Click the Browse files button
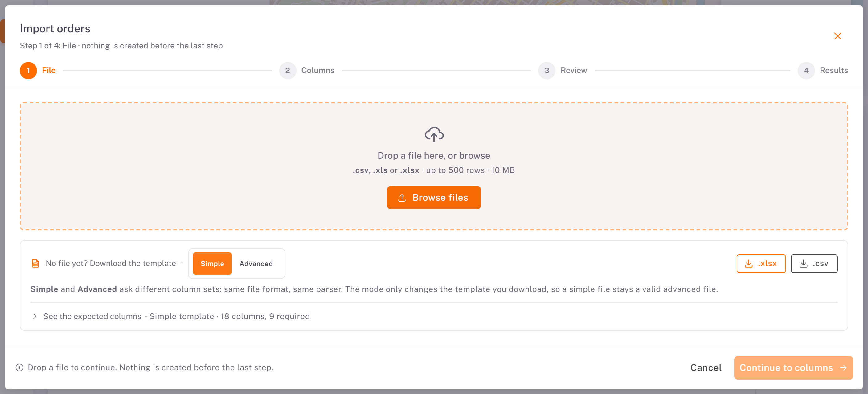 434,198
